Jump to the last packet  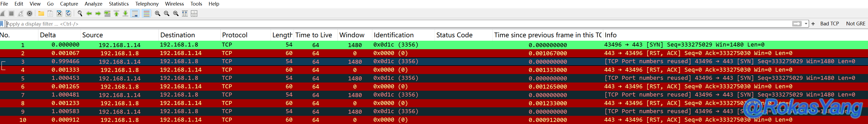(x=125, y=13)
